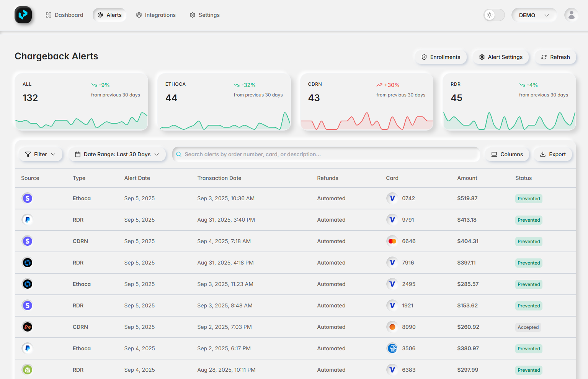
Task: Open Date Range: Last 30 Days selector
Action: tap(117, 154)
